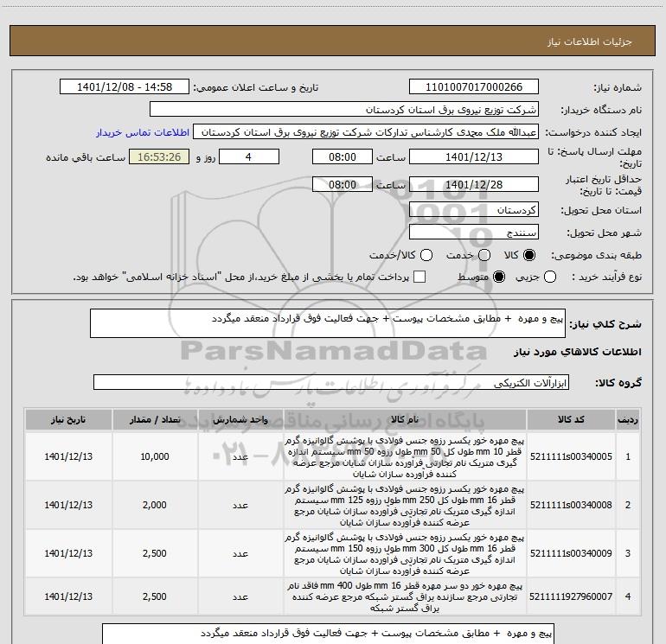
Task: Click the buyer organization name field
Action: [344, 110]
